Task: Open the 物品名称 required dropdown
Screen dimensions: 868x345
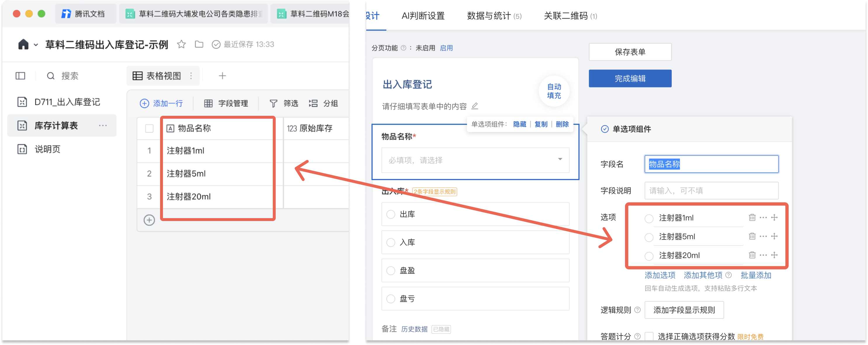Action: [x=475, y=160]
